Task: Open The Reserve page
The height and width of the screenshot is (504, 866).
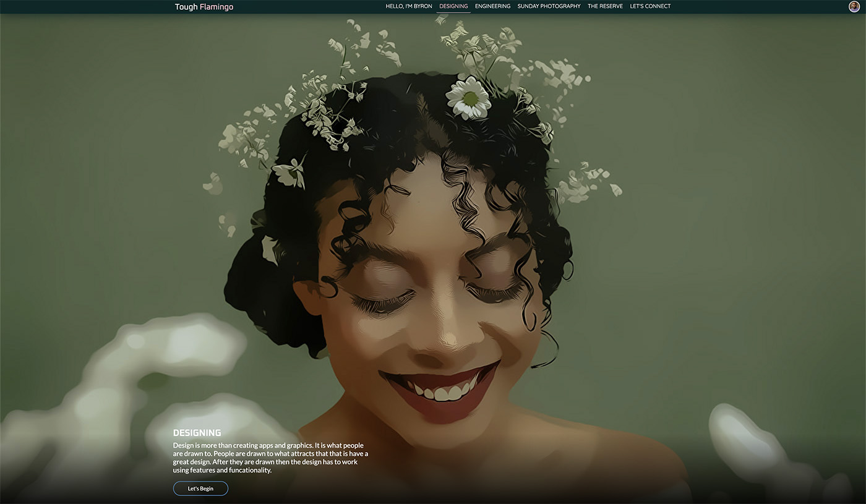Action: (605, 6)
